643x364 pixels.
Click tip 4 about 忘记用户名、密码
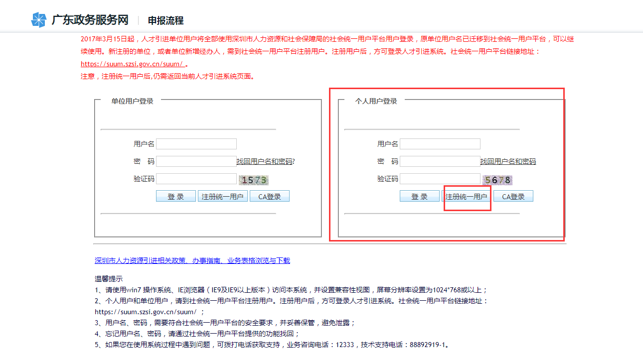(x=197, y=334)
